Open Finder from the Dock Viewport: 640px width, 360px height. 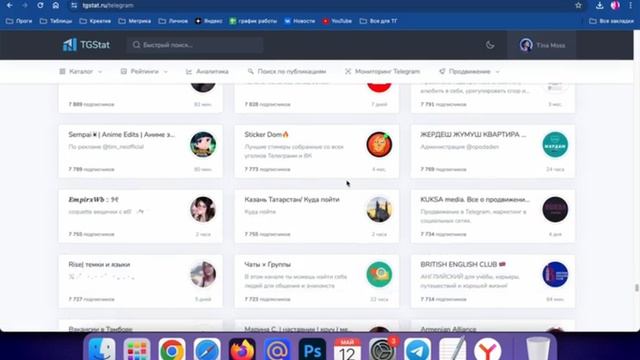[102, 350]
